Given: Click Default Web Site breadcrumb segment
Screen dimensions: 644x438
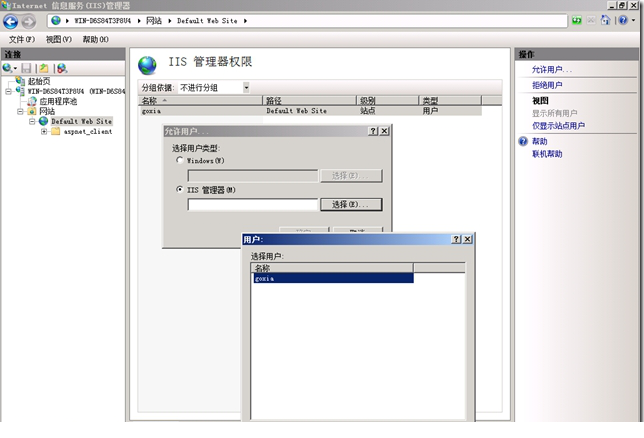Looking at the screenshot, I should (x=207, y=21).
